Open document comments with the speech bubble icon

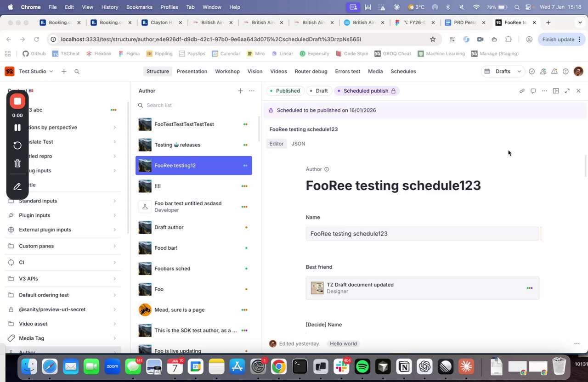533,91
